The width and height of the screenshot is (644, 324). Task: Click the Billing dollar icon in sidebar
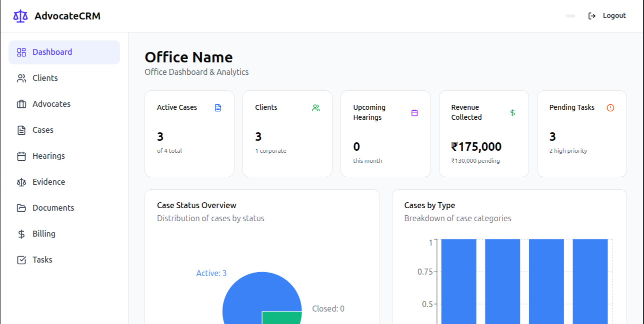click(x=21, y=234)
